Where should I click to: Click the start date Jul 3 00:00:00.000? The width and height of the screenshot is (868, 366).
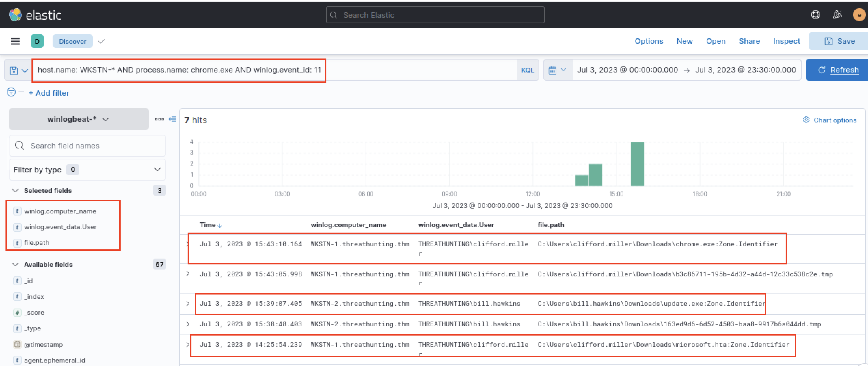(627, 70)
